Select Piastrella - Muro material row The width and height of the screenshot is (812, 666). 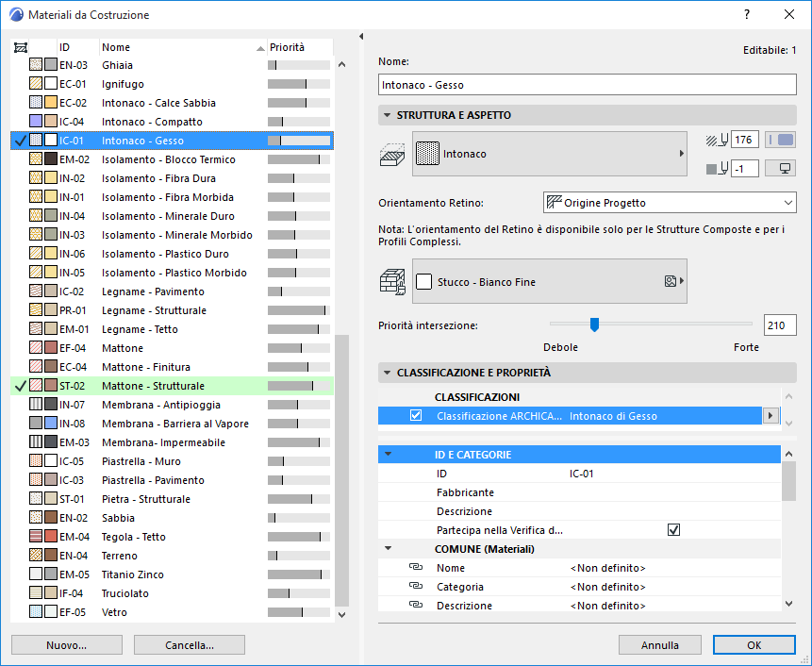[x=172, y=461]
